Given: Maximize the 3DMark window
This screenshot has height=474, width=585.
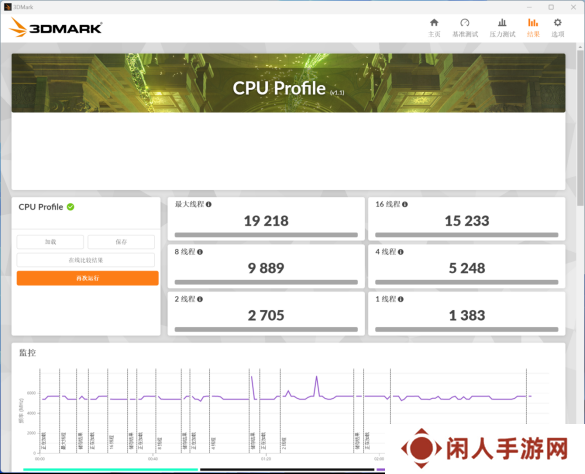Looking at the screenshot, I should [551, 7].
